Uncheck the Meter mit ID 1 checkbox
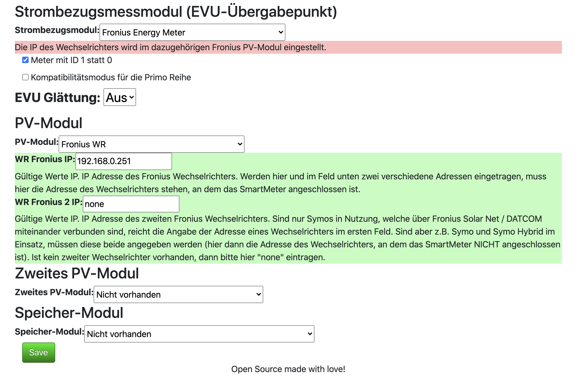 tap(25, 60)
